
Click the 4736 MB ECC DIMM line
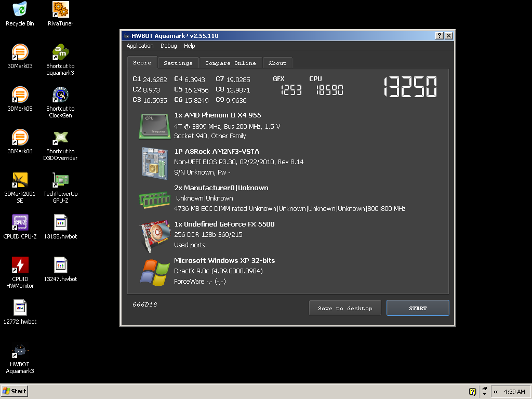tap(290, 209)
